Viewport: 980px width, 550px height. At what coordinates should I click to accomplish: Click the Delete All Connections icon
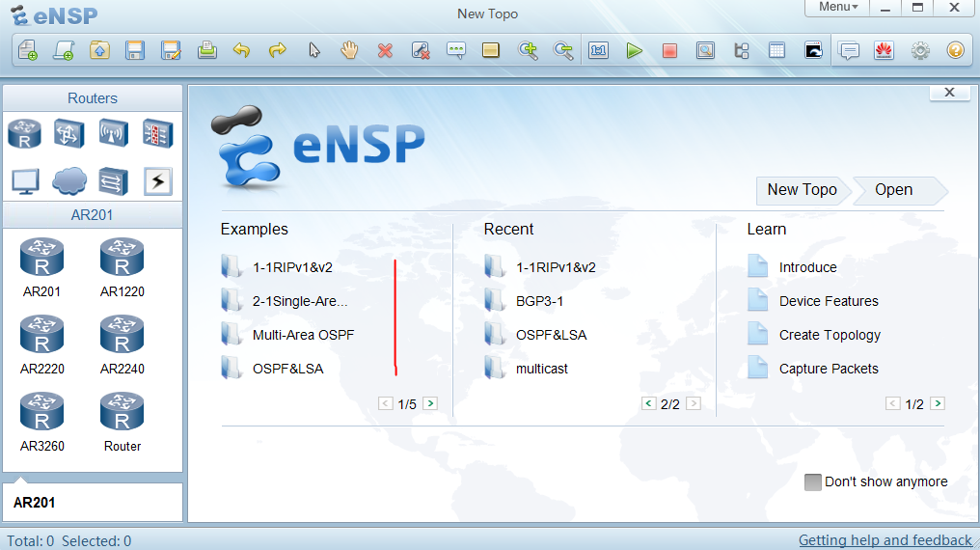coord(421,50)
